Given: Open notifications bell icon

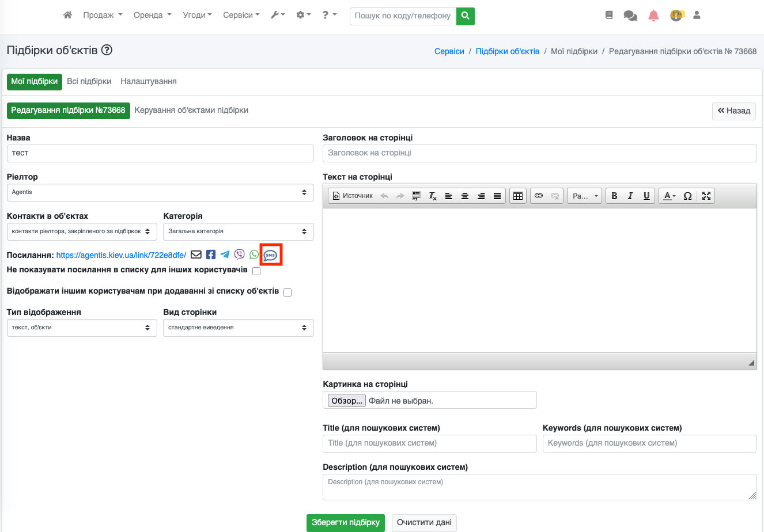Looking at the screenshot, I should coord(653,16).
